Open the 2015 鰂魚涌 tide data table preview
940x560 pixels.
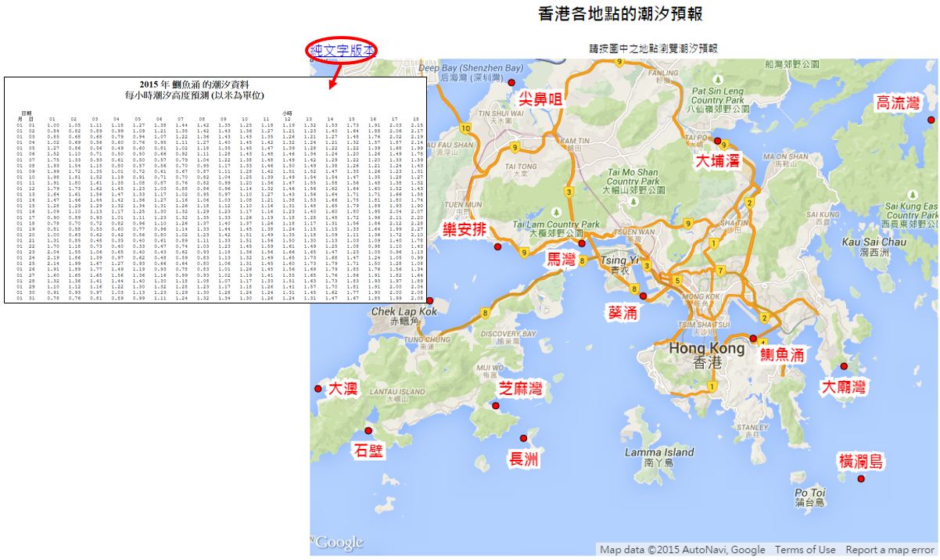click(215, 190)
